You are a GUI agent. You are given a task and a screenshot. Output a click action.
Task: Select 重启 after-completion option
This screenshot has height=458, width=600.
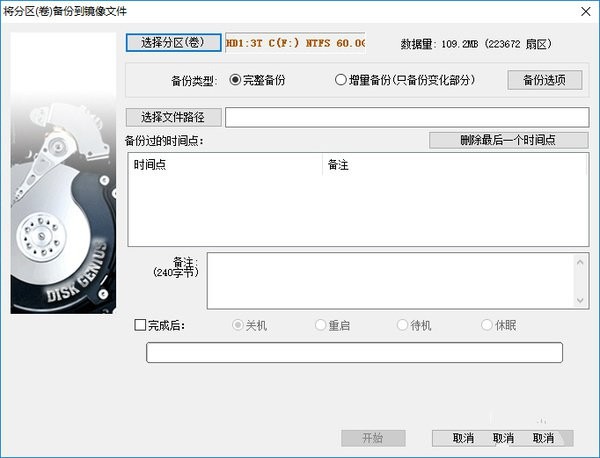332,325
